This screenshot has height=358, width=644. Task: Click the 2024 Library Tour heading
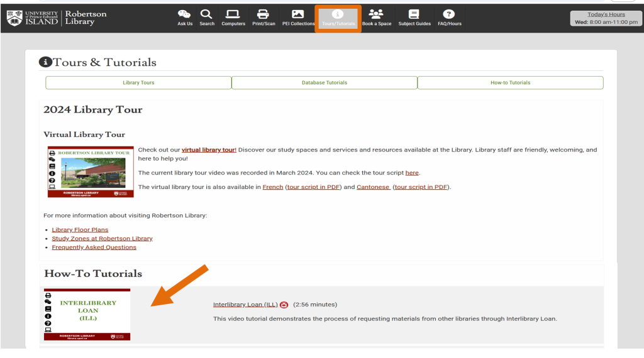[93, 109]
